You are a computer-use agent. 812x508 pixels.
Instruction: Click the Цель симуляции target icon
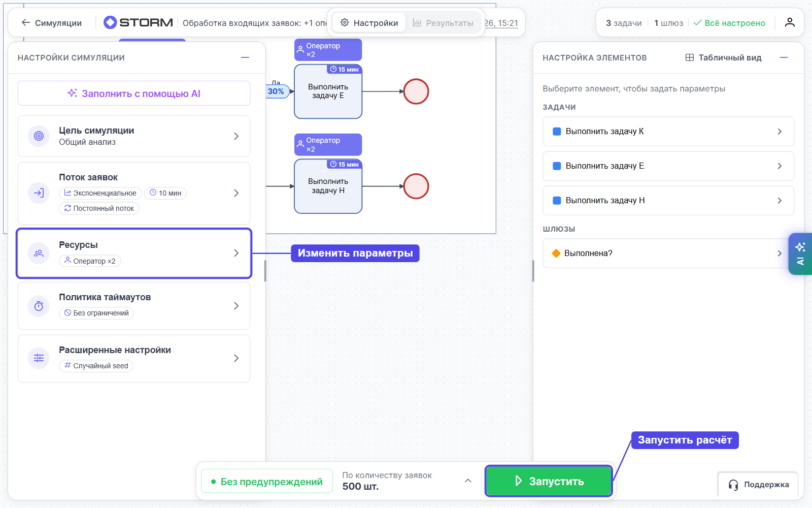point(39,136)
